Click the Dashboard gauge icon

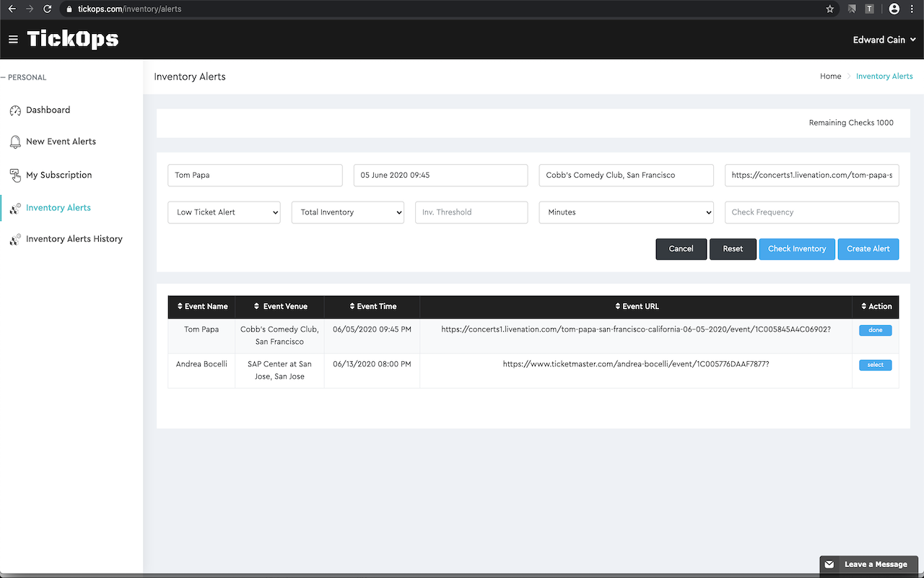tap(15, 111)
